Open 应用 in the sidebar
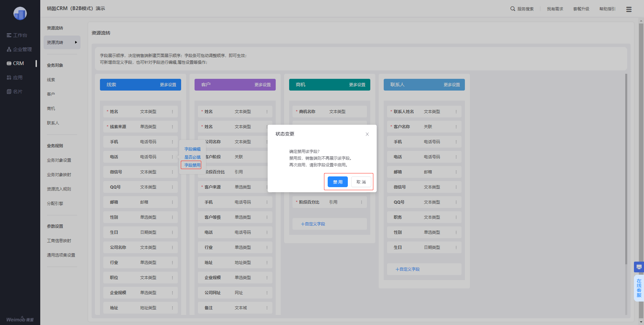Viewport: 644px width, 325px height. point(15,77)
